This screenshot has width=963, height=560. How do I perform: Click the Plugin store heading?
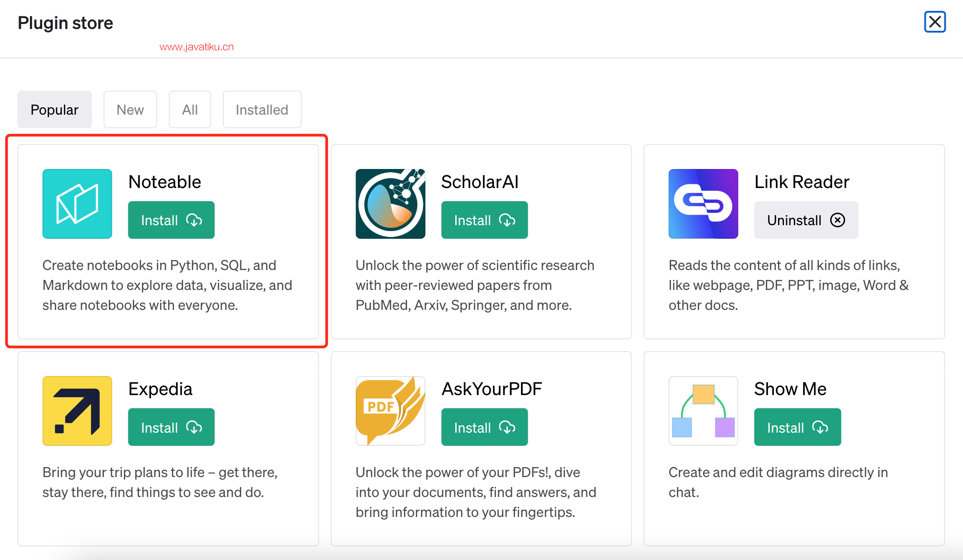point(65,23)
